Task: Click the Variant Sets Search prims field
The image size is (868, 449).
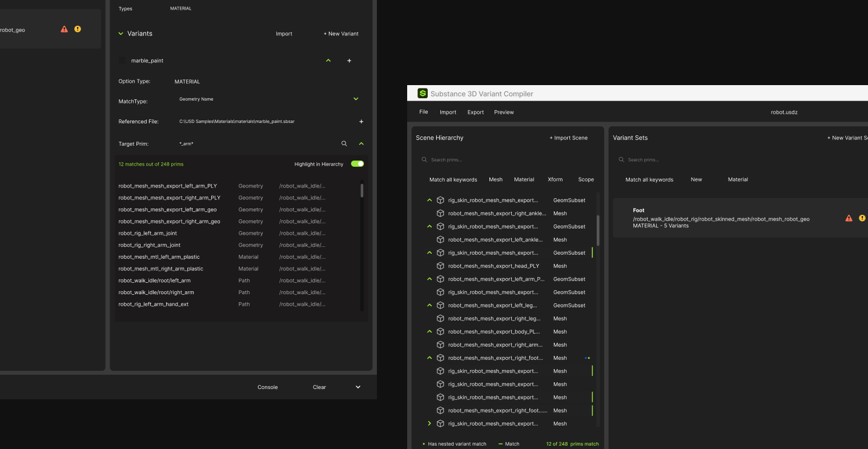Action: (742, 160)
